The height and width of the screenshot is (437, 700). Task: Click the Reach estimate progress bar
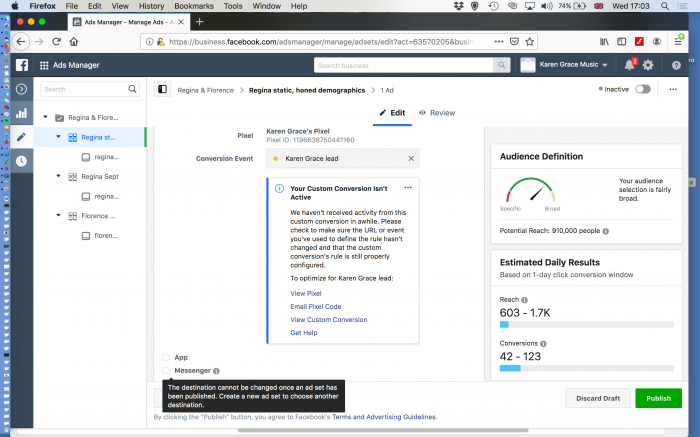click(587, 325)
